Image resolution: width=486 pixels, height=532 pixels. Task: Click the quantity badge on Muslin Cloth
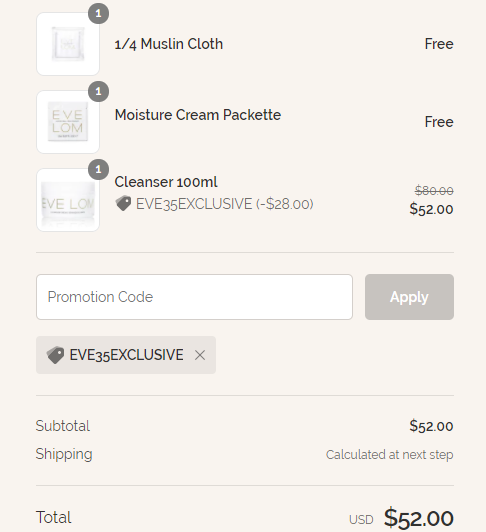pyautogui.click(x=98, y=13)
